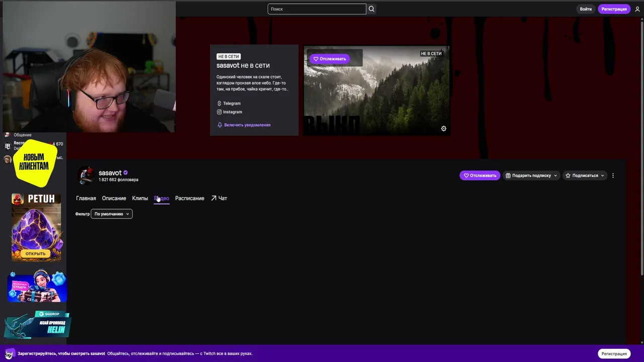
Task: Focus the Поиск search field
Action: 317,9
